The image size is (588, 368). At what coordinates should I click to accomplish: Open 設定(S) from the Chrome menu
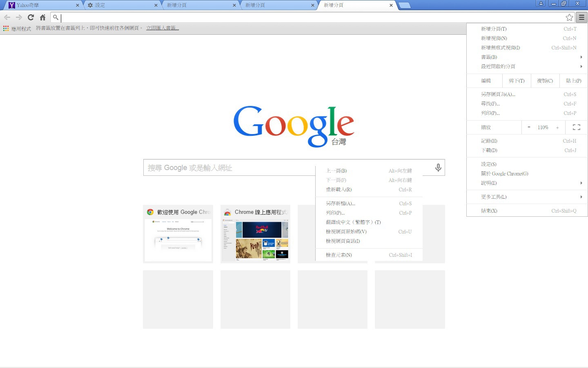(x=527, y=164)
